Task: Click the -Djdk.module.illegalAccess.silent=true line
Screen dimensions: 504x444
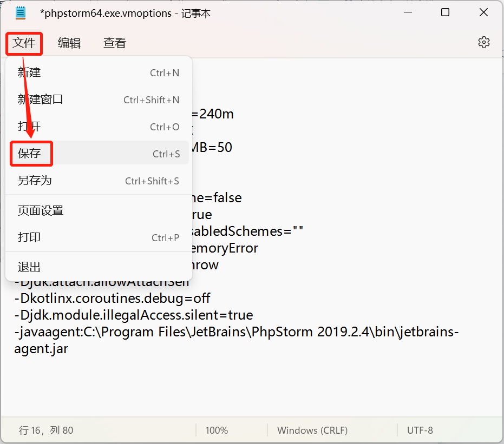Action: coord(134,315)
